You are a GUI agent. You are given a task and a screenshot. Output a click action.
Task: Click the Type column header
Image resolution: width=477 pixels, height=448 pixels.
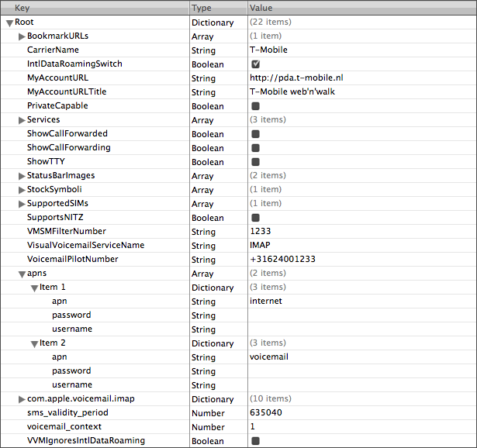click(219, 8)
